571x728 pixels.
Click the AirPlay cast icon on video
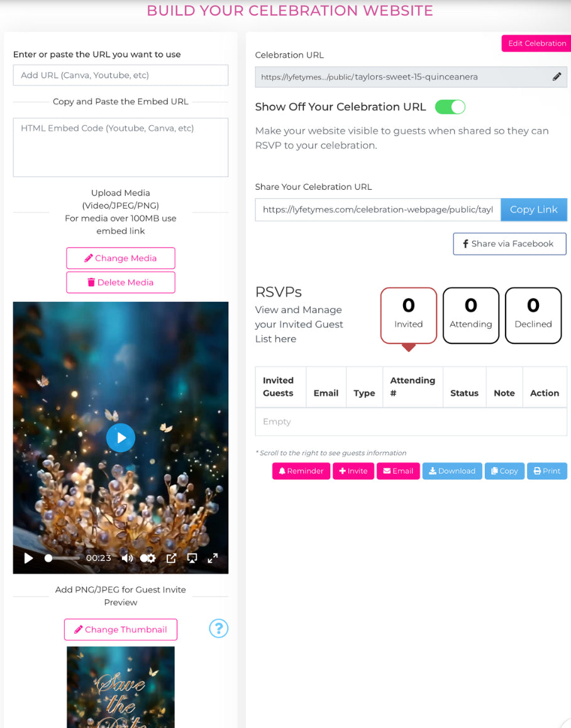point(192,558)
